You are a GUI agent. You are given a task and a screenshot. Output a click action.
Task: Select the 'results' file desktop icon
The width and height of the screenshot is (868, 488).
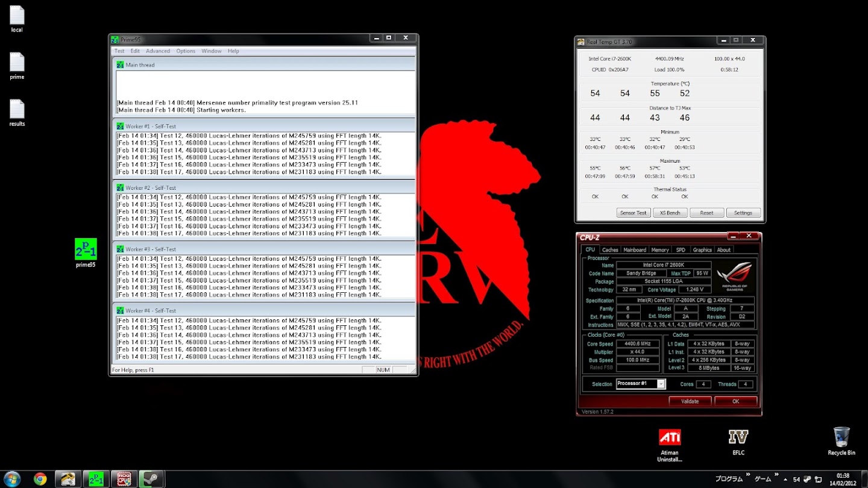point(17,113)
